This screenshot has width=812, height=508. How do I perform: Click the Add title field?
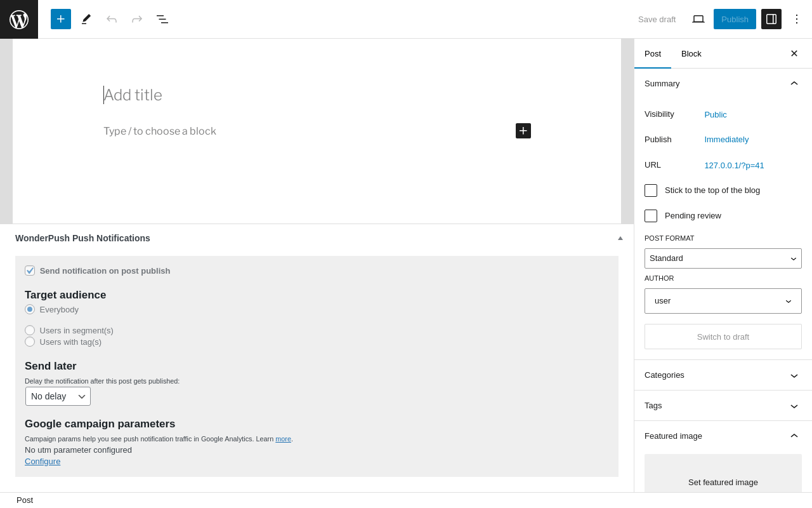317,95
